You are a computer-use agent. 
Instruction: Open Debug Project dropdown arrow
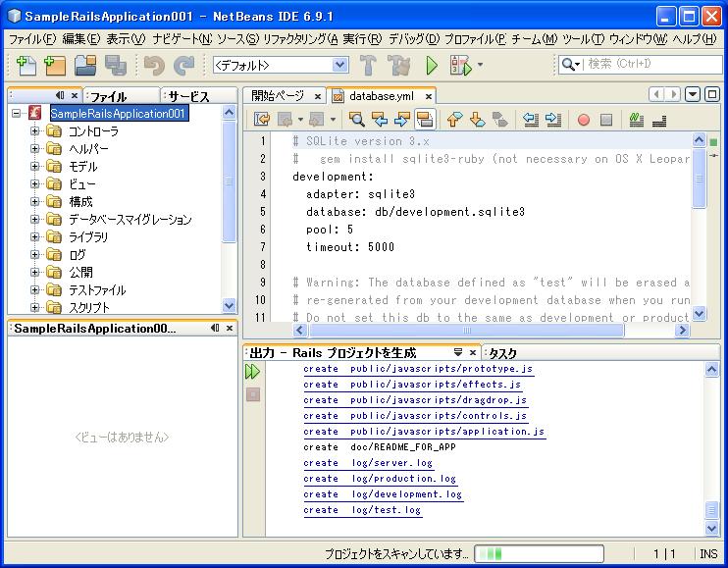click(480, 65)
